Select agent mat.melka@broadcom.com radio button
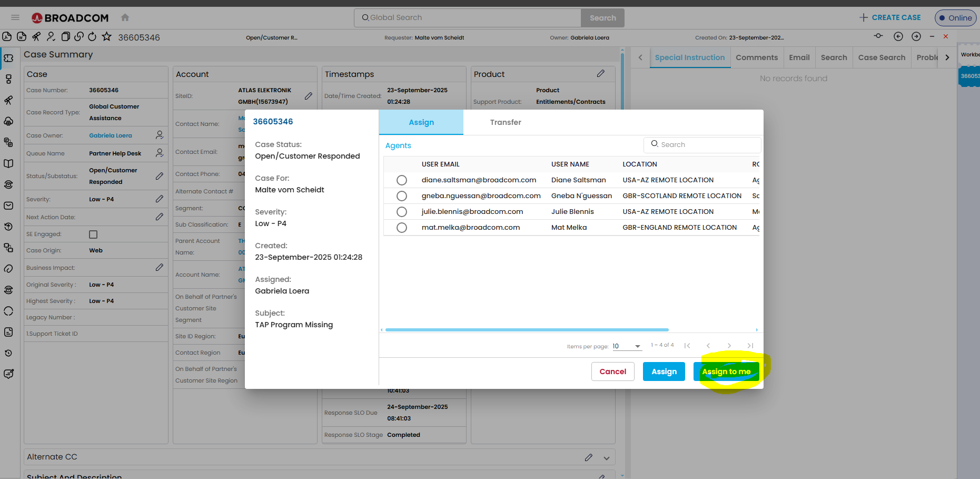The height and width of the screenshot is (479, 980). [402, 228]
